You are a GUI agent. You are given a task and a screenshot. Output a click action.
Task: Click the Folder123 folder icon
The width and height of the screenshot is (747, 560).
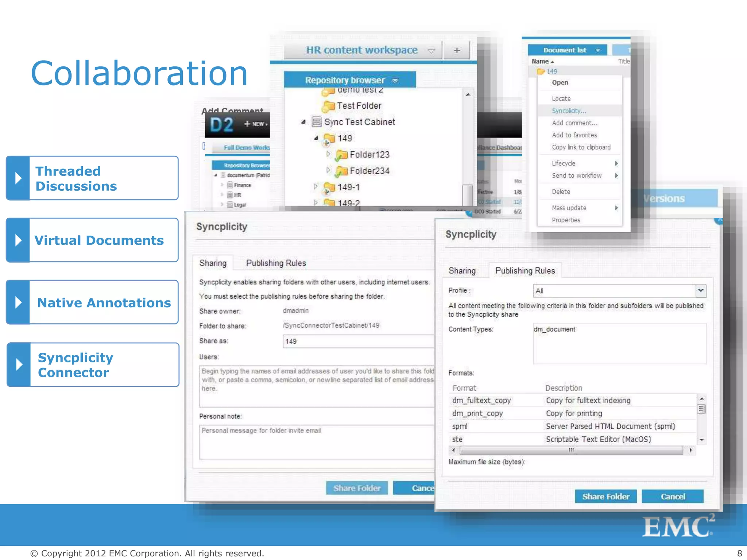341,155
